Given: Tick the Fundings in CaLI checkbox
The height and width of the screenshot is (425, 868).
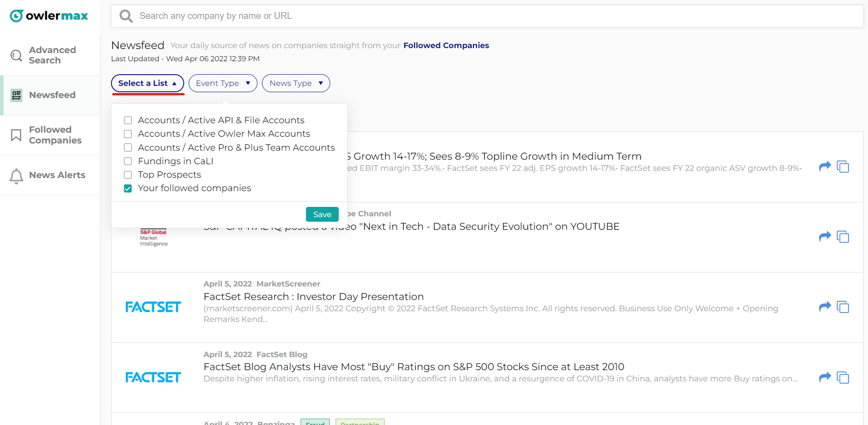Looking at the screenshot, I should coord(128,161).
